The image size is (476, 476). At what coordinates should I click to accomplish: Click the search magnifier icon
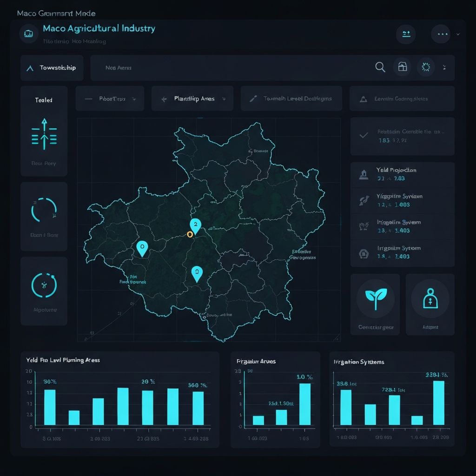(x=380, y=67)
